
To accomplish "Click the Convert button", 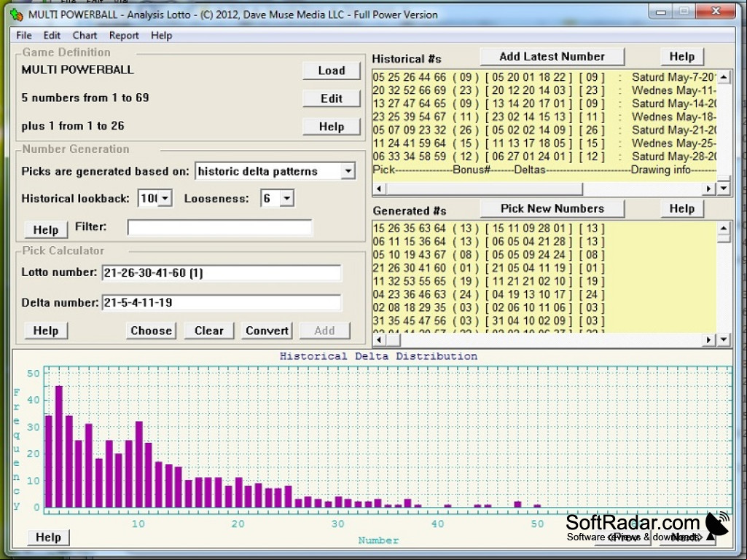I will point(267,331).
